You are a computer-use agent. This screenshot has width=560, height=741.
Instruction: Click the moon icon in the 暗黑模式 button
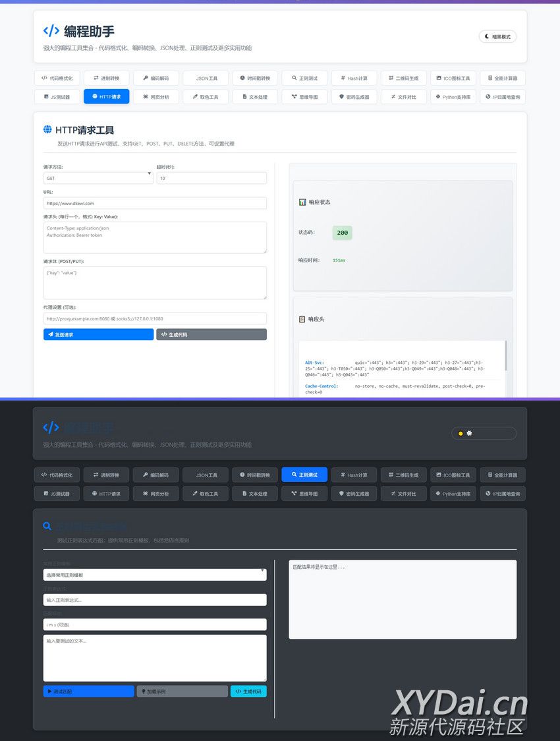coord(487,37)
